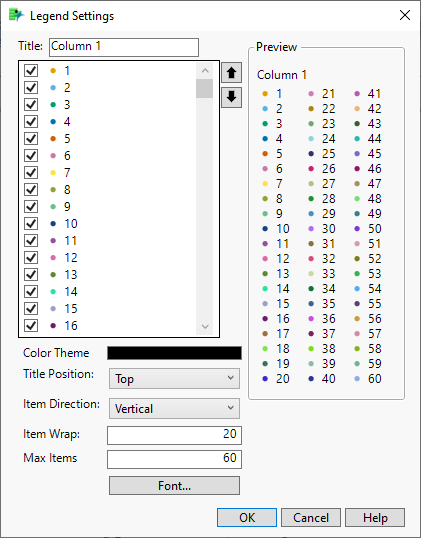Uncheck the checkbox for item 12
The image size is (421, 538).
31,258
